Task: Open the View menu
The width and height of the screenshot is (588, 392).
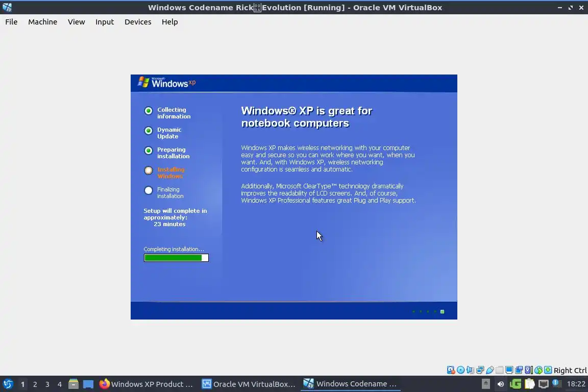Action: (76, 22)
